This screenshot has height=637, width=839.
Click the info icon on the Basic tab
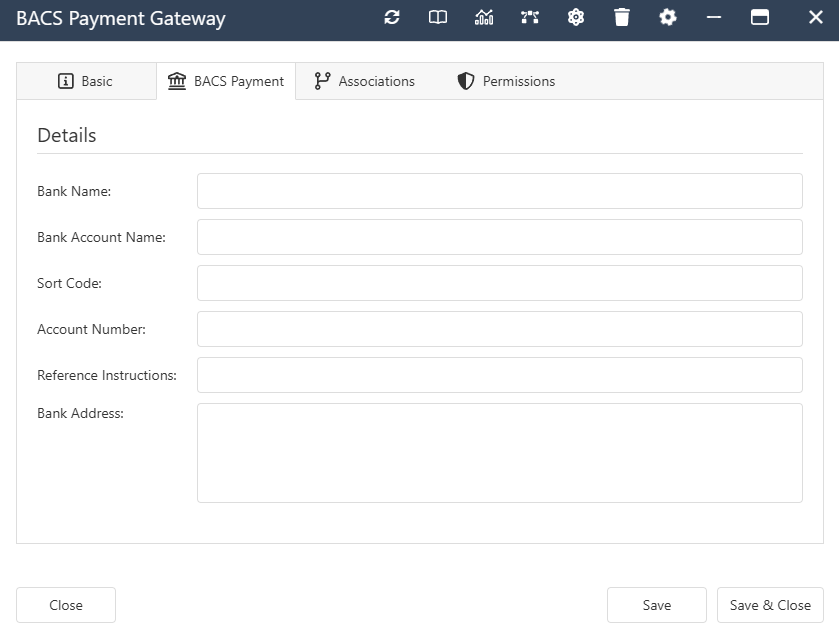[x=64, y=81]
